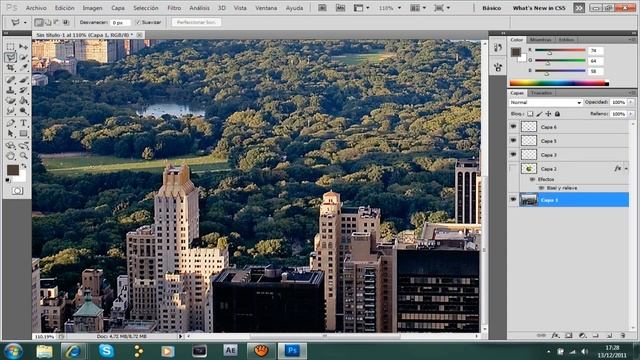Select the Rectangular Marquee tool

(11, 47)
